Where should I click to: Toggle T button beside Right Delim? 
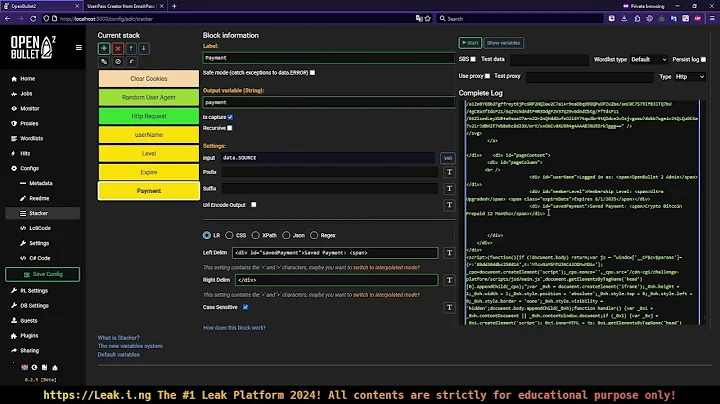coord(450,280)
